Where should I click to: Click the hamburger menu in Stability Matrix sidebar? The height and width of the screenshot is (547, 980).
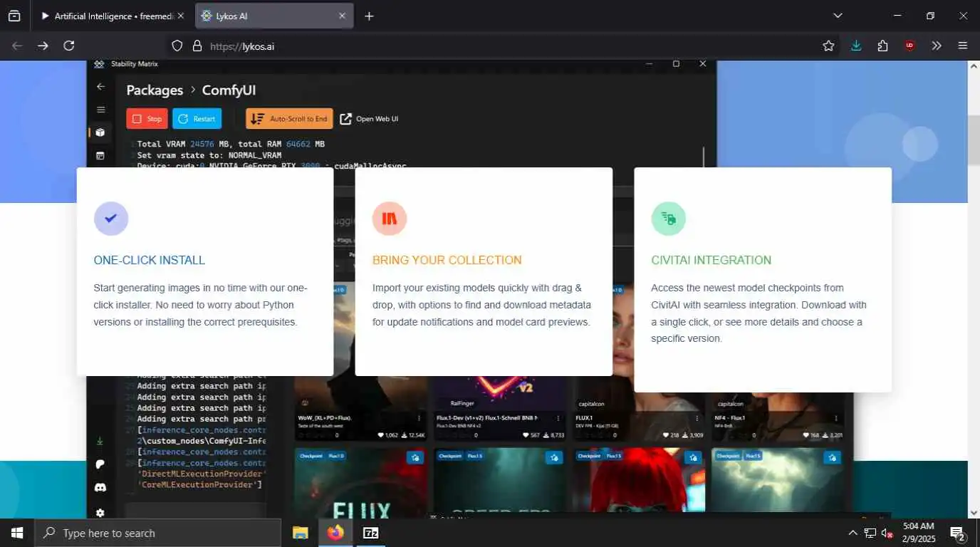coord(100,110)
